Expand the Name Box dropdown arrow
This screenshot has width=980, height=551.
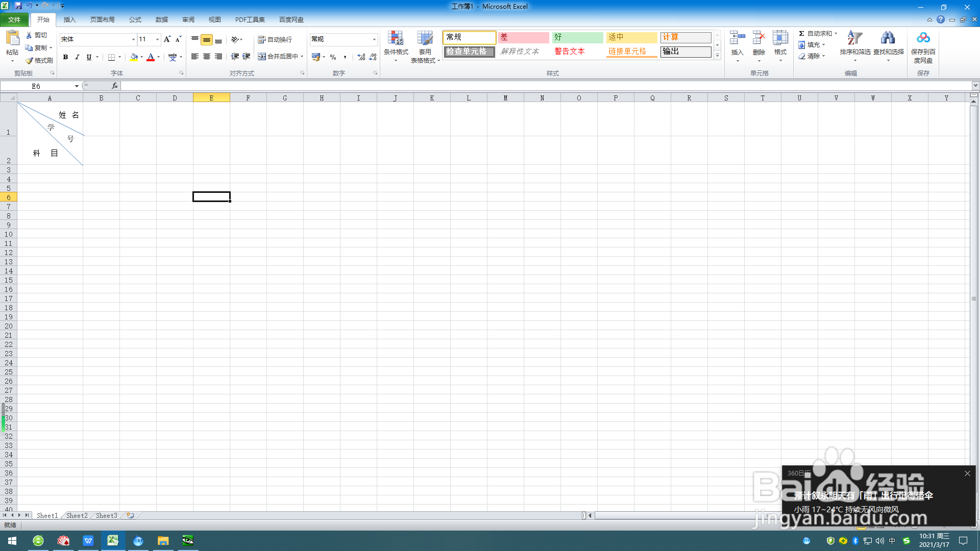tap(77, 86)
